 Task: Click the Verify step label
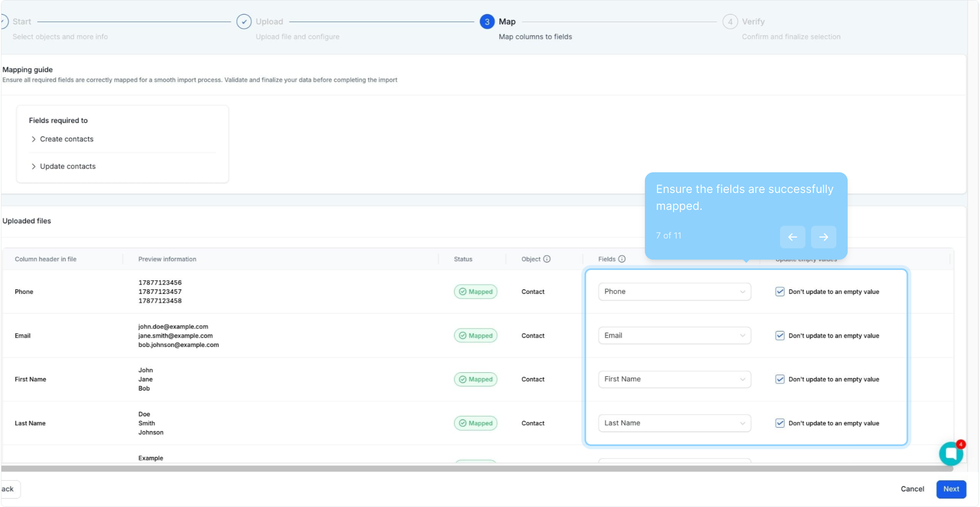click(753, 22)
